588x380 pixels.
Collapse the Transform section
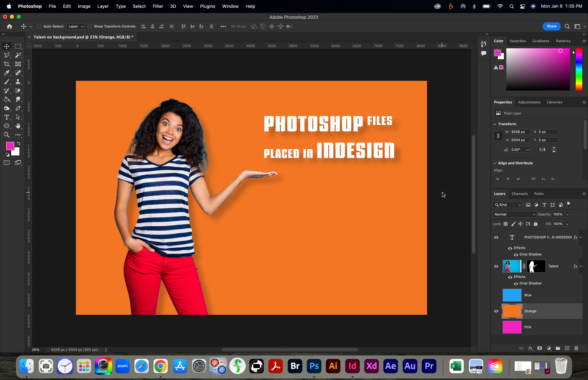[x=495, y=124]
